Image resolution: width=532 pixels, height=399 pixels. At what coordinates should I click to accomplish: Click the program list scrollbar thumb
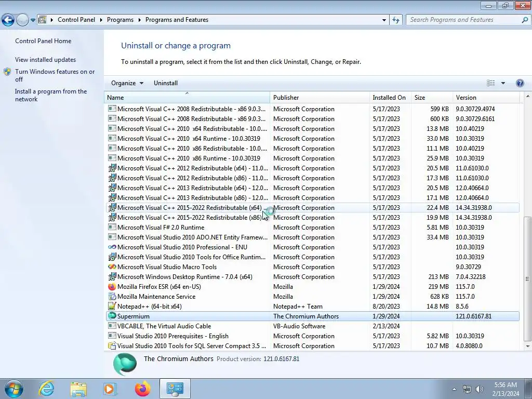528,279
